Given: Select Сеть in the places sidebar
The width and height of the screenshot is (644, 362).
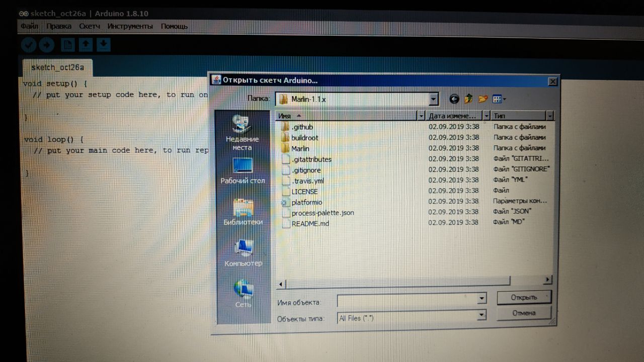Looking at the screenshot, I should pyautogui.click(x=244, y=294).
